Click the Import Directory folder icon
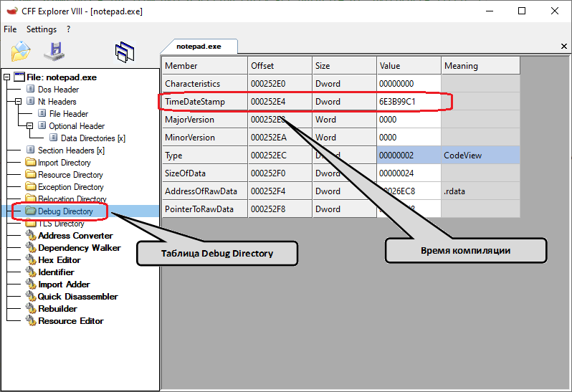This screenshot has width=572, height=392. 31,162
